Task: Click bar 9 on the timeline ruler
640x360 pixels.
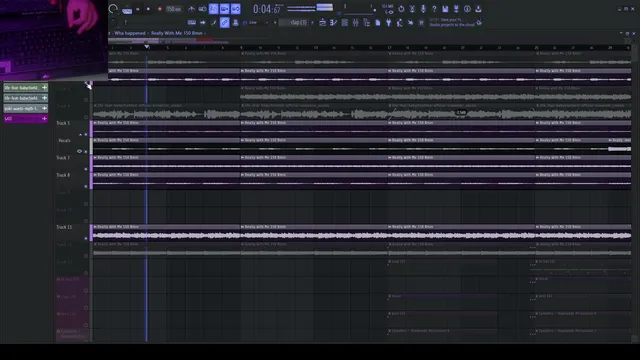Action: click(x=241, y=48)
